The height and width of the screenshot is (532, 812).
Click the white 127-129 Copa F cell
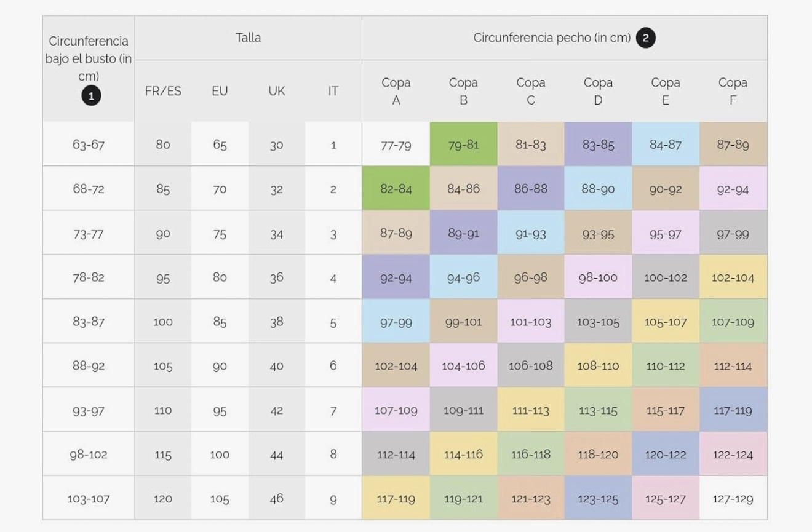point(733,499)
